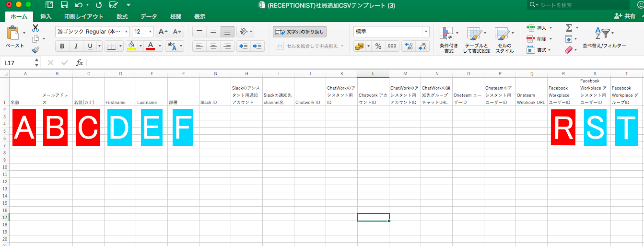Expand the number format (標準) dropdown
The image size is (644, 246).
pos(425,32)
